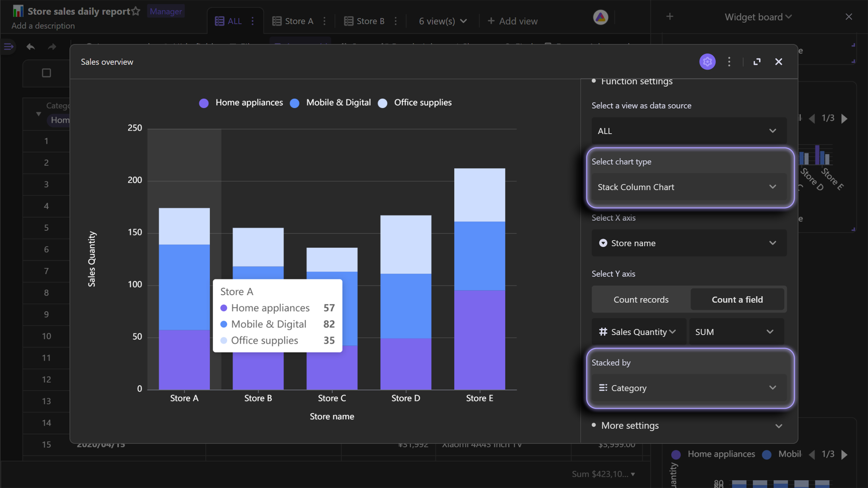Click Add a description text

click(43, 26)
